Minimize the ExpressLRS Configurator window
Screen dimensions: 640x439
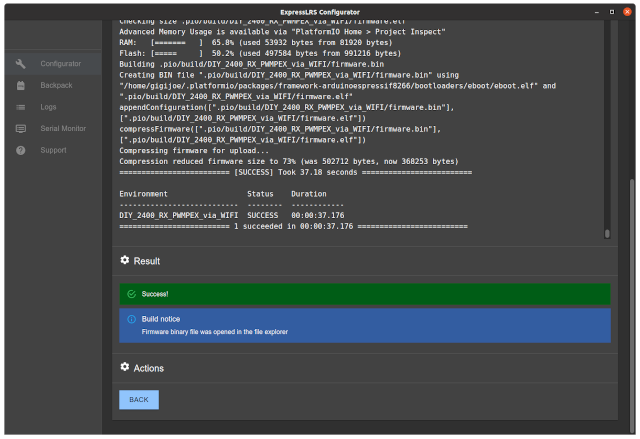pyautogui.click(x=597, y=12)
